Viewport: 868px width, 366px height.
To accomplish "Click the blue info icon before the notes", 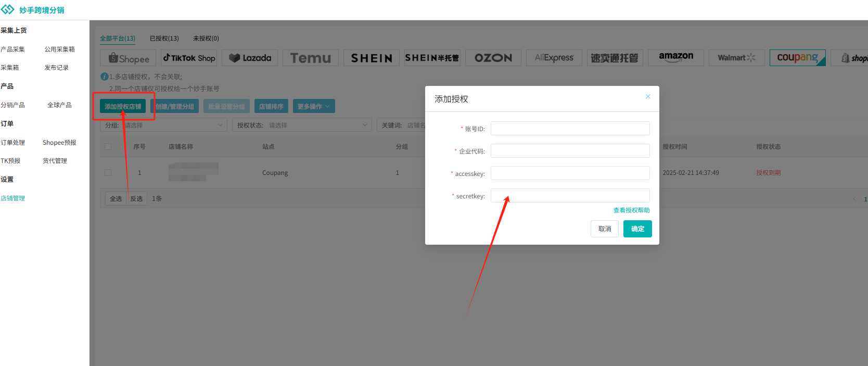I will tap(104, 77).
